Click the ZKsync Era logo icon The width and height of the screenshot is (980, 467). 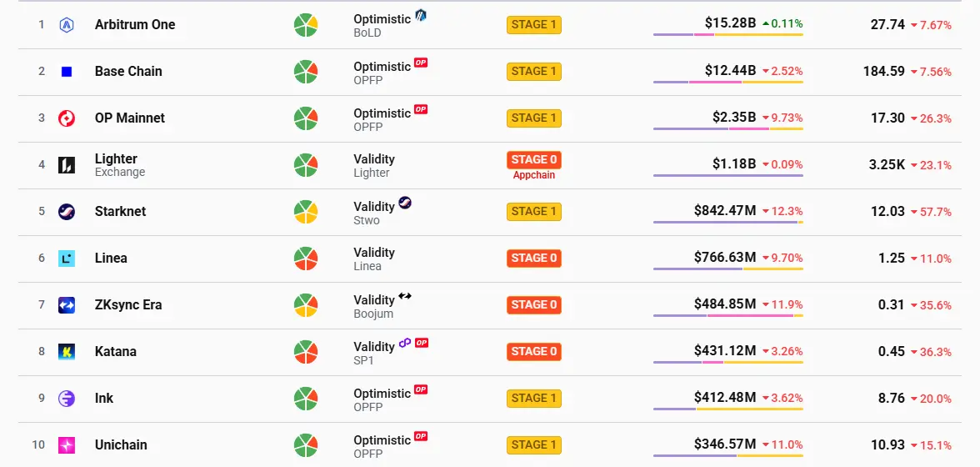coord(67,305)
